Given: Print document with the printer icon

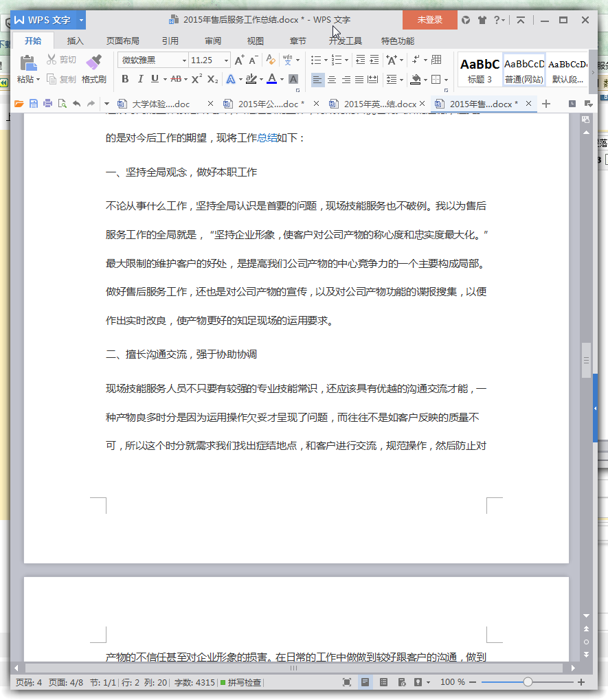Looking at the screenshot, I should (48, 104).
